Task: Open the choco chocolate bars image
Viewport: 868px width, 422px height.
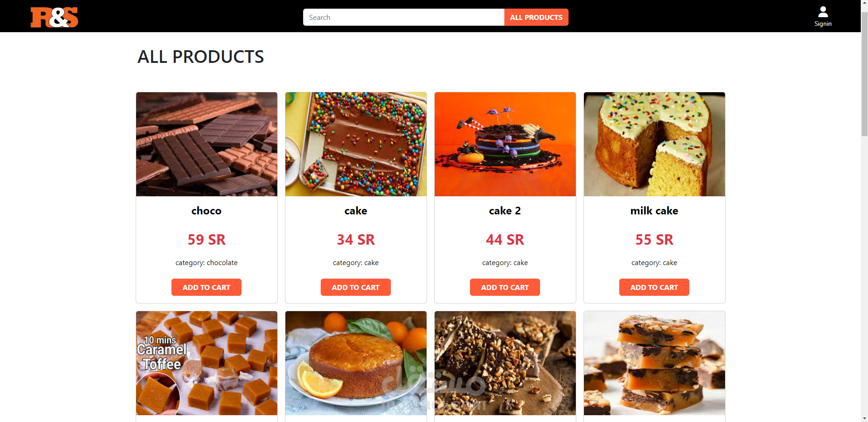Action: click(x=207, y=144)
